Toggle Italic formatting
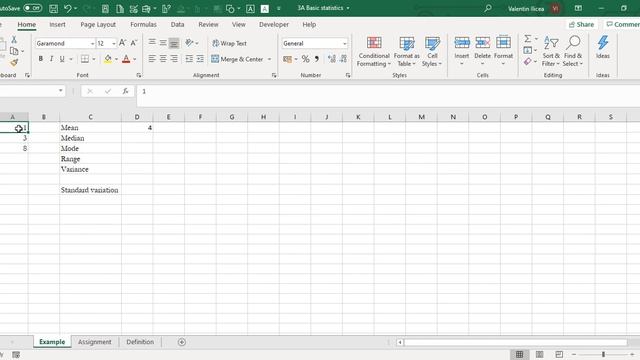Viewport: 640px width, 360px height. coord(51,59)
